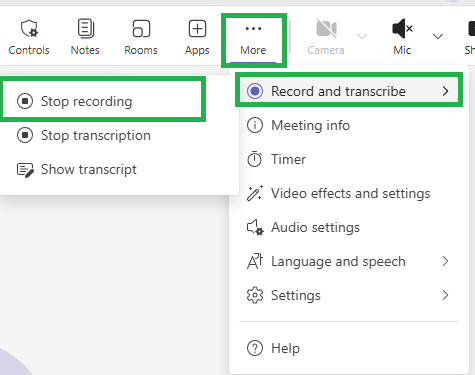
Task: Open the Timer option
Action: 349,159
